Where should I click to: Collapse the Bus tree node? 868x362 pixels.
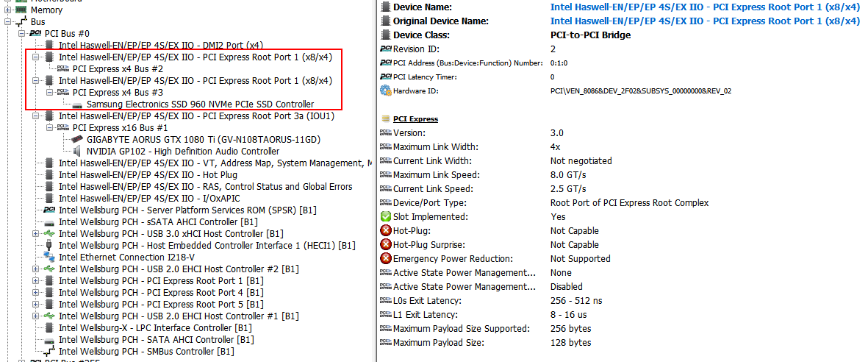coord(8,22)
